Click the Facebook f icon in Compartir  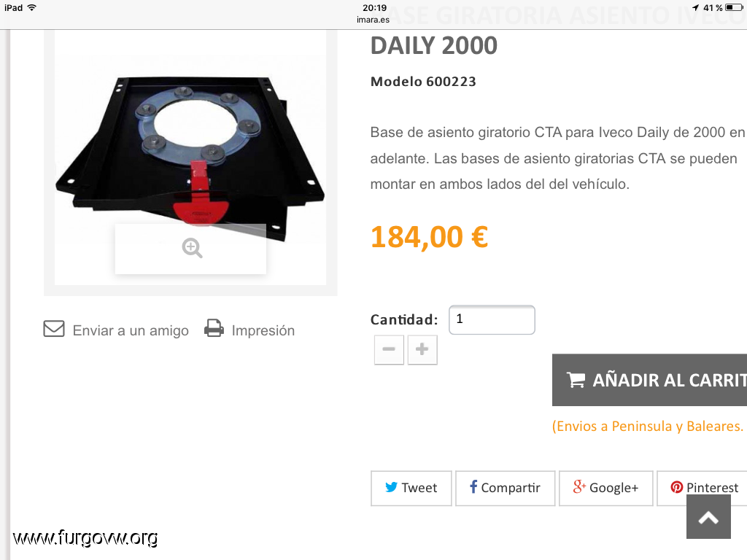pyautogui.click(x=473, y=486)
